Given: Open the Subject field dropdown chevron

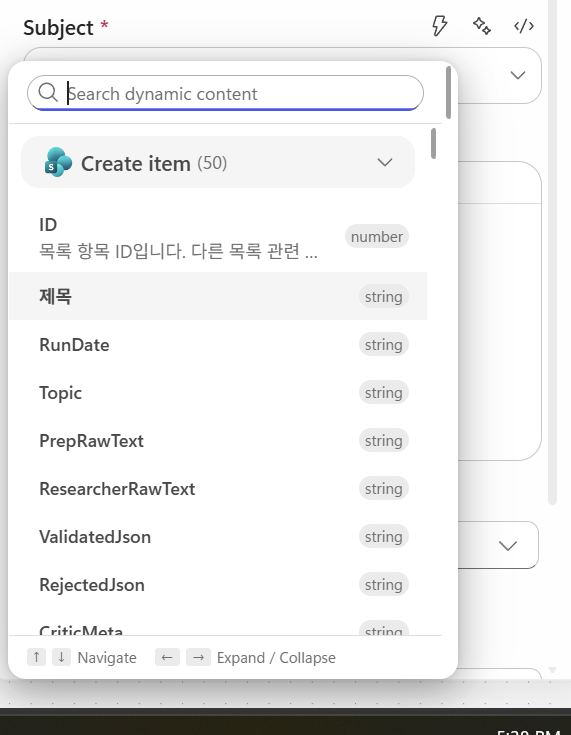Looking at the screenshot, I should pyautogui.click(x=518, y=75).
